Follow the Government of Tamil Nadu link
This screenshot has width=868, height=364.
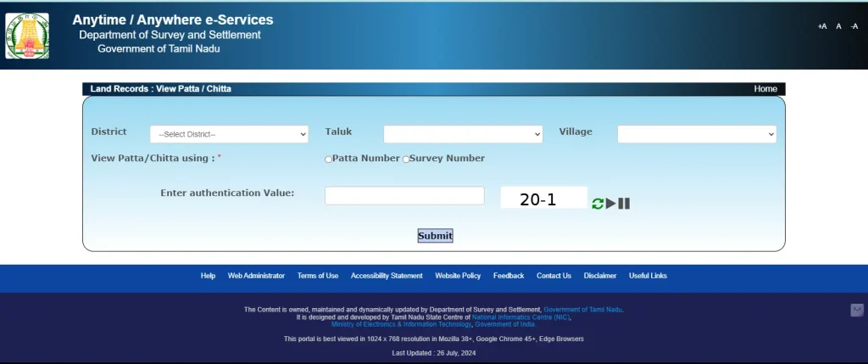(583, 310)
